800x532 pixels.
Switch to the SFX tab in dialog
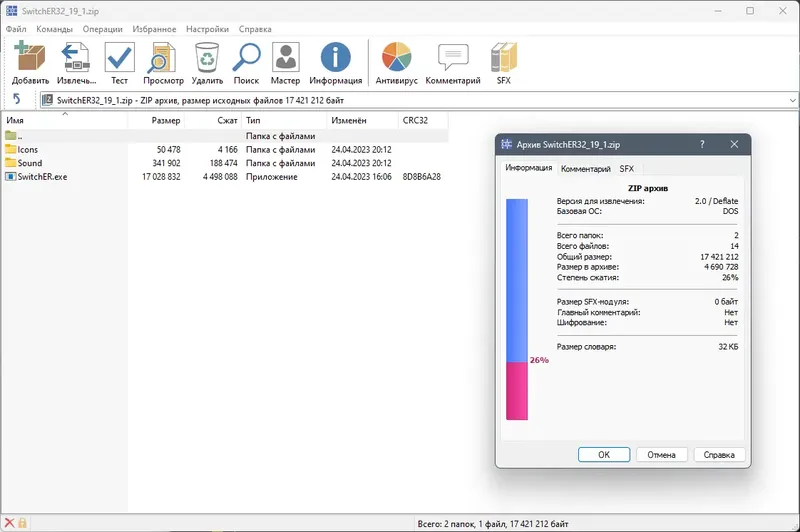coord(627,169)
